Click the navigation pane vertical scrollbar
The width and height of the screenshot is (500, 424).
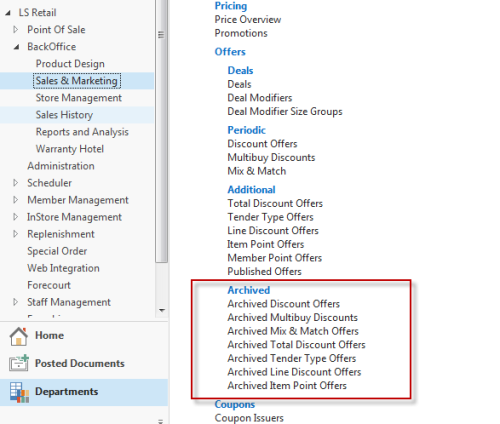click(x=162, y=133)
